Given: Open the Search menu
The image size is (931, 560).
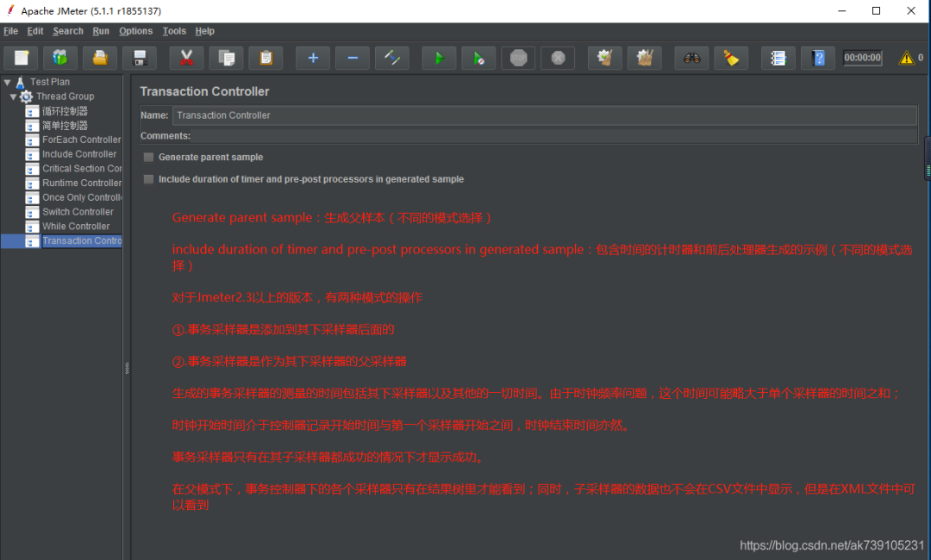Looking at the screenshot, I should pyautogui.click(x=68, y=31).
